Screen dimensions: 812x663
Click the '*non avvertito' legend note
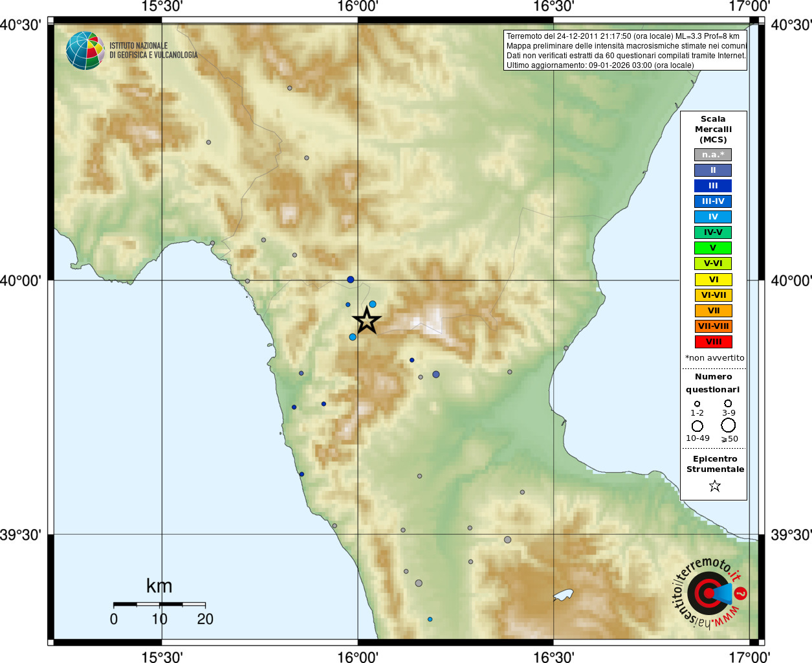[714, 358]
